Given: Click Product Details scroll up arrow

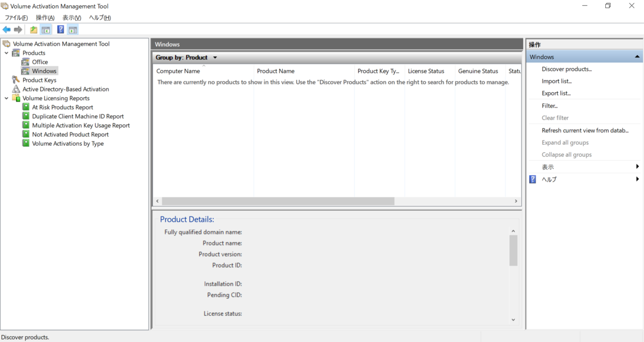Looking at the screenshot, I should tap(514, 231).
